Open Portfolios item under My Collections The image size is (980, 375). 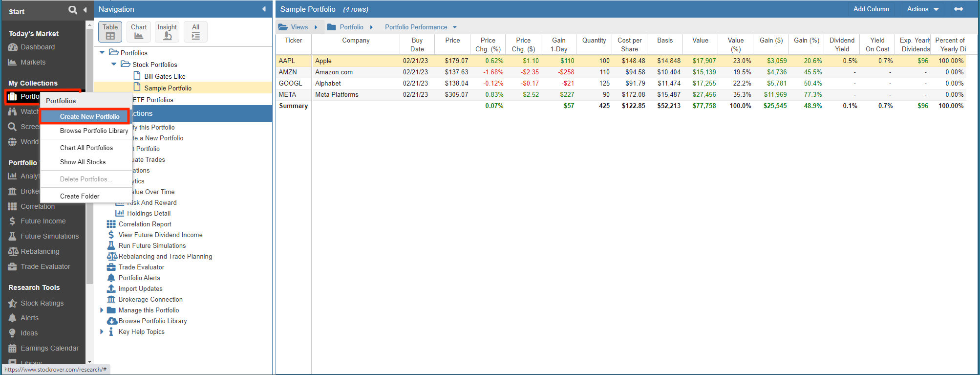click(23, 96)
